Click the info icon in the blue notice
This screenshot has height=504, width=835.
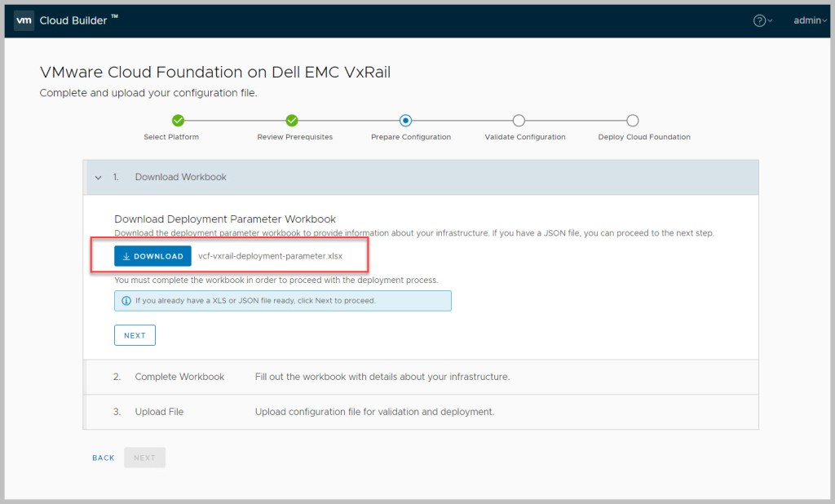click(126, 300)
